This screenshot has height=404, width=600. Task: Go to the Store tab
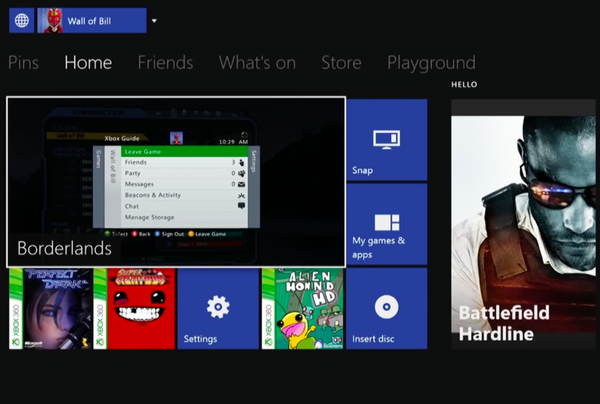coord(341,62)
